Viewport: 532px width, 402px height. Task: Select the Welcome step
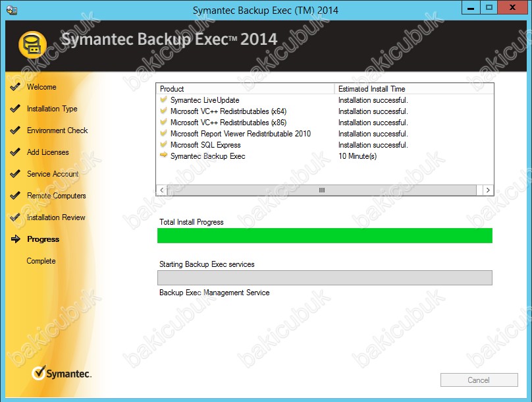pos(41,87)
